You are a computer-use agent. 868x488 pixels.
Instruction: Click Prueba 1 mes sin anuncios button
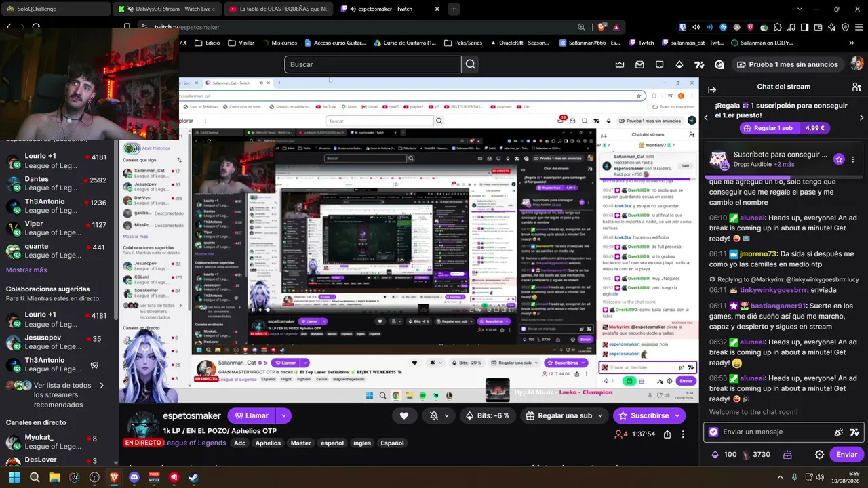[787, 64]
